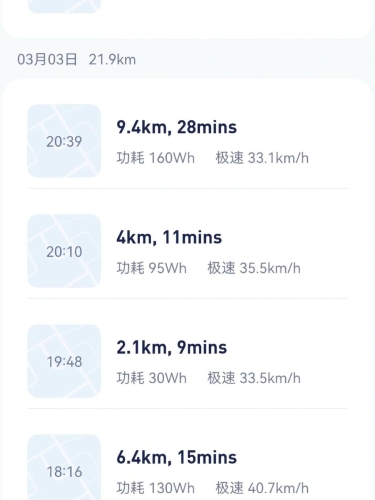
Task: Select the 6.4km, 15mins ride title
Action: (177, 457)
